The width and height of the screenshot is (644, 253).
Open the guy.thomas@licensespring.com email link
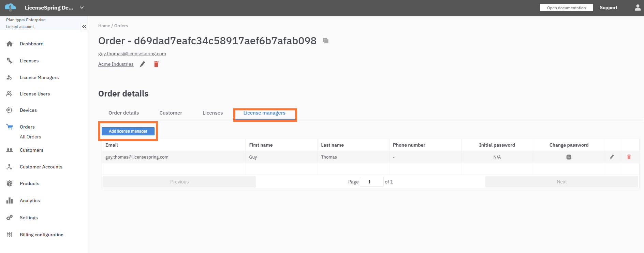point(132,54)
